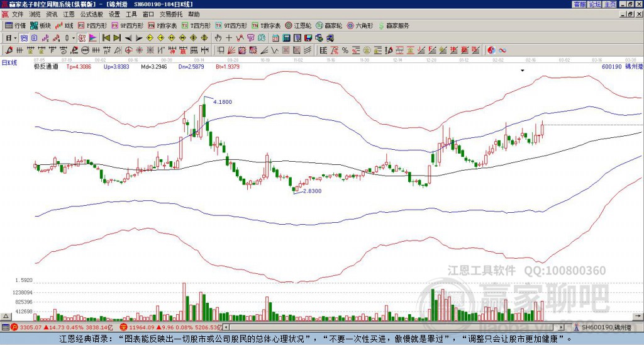Open the 公式选股 menu
This screenshot has width=644, height=345.
pyautogui.click(x=91, y=14)
